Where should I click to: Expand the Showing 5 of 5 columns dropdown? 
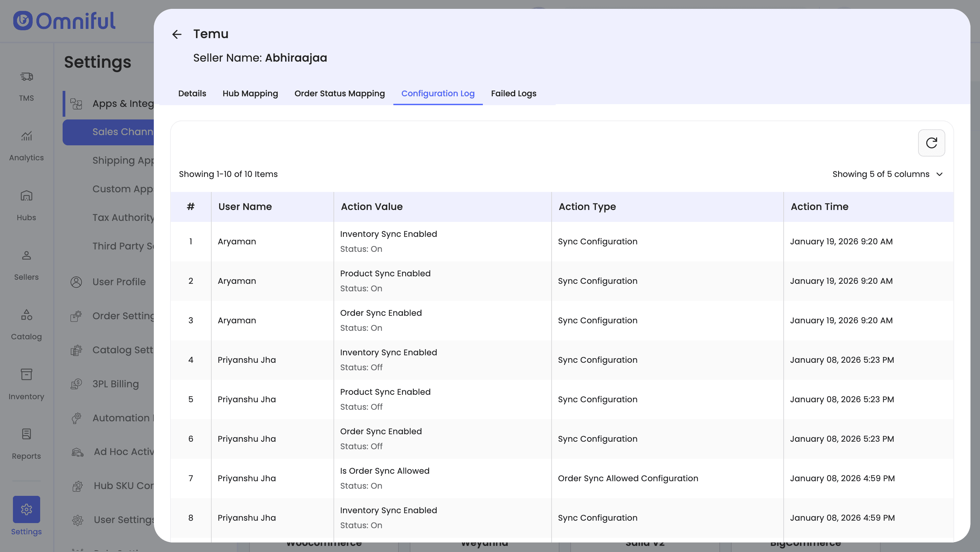887,174
